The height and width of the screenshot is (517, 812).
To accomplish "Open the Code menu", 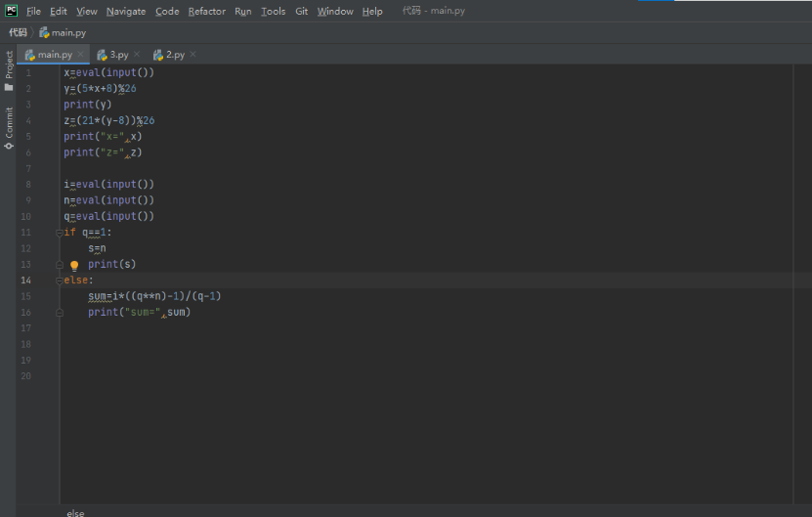I will pos(167,11).
